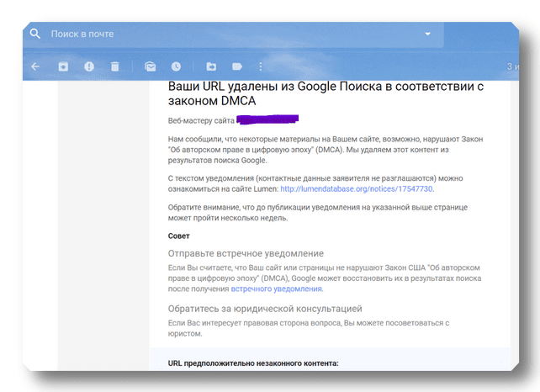540x392 pixels.
Task: Apply a label to the email
Action: (237, 66)
